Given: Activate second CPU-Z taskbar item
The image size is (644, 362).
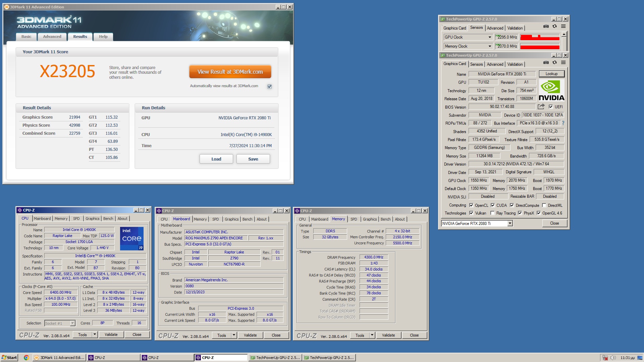Looking at the screenshot, I should (167, 358).
